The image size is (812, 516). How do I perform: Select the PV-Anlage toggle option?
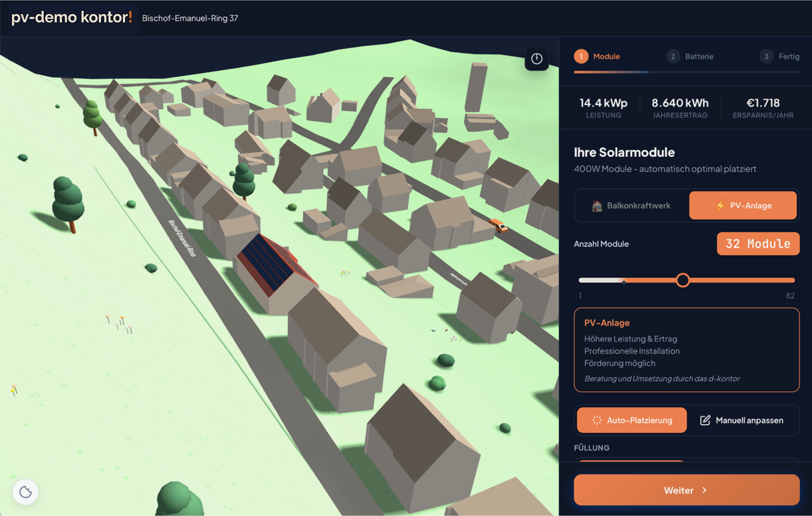(x=743, y=206)
